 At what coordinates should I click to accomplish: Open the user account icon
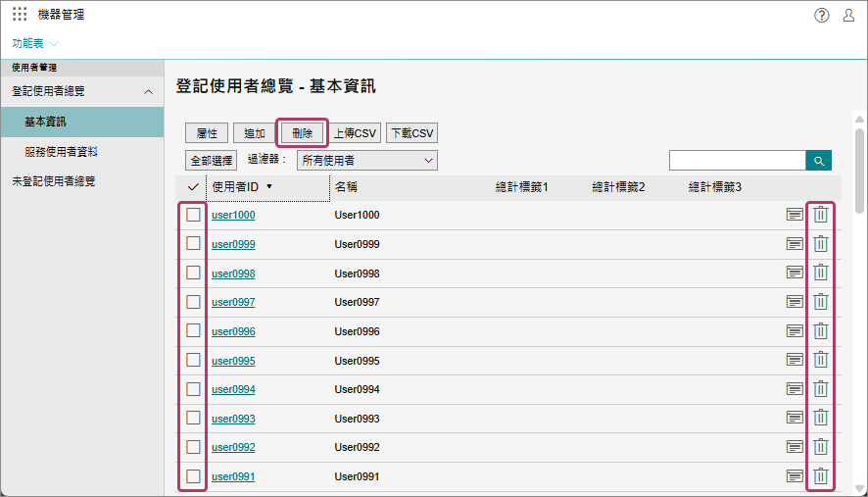pos(848,15)
